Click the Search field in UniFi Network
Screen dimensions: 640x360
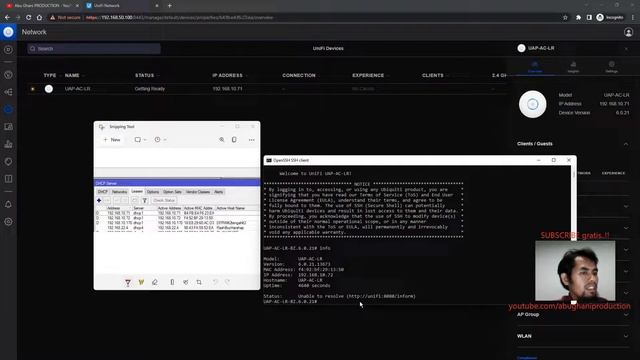[94, 49]
